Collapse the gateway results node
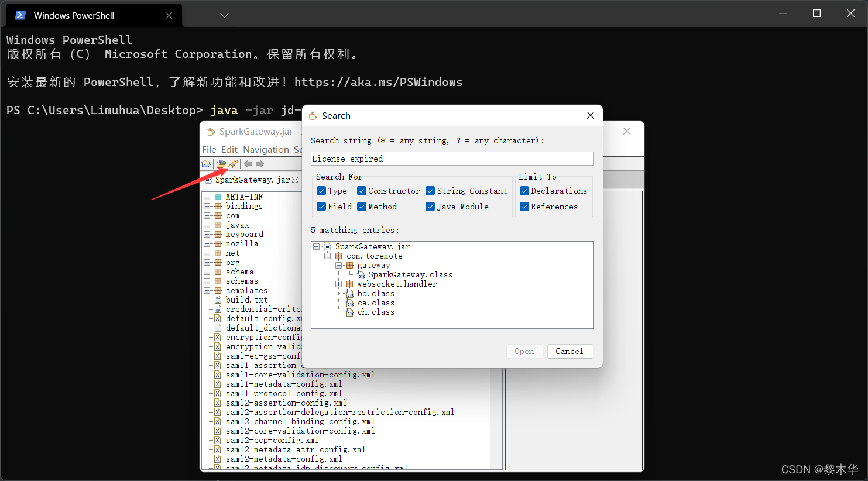Screen dimensions: 868x481 tap(338, 265)
